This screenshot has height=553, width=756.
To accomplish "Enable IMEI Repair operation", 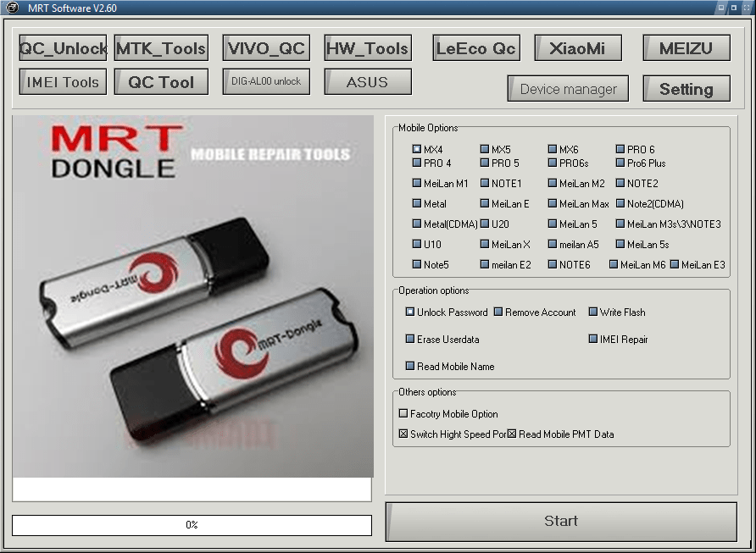I will 593,339.
